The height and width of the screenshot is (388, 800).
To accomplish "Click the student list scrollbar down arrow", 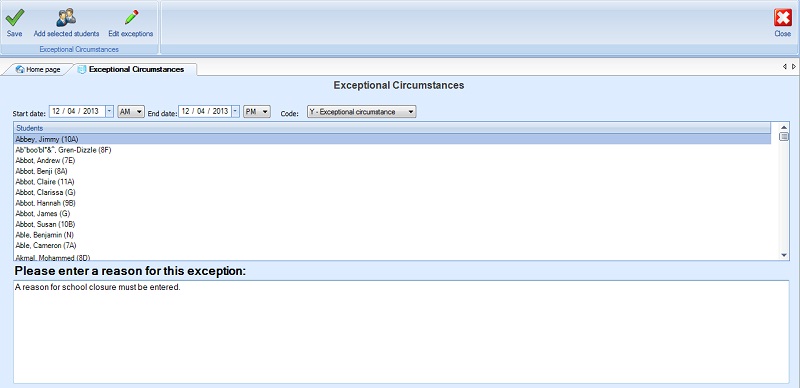I will pos(784,255).
